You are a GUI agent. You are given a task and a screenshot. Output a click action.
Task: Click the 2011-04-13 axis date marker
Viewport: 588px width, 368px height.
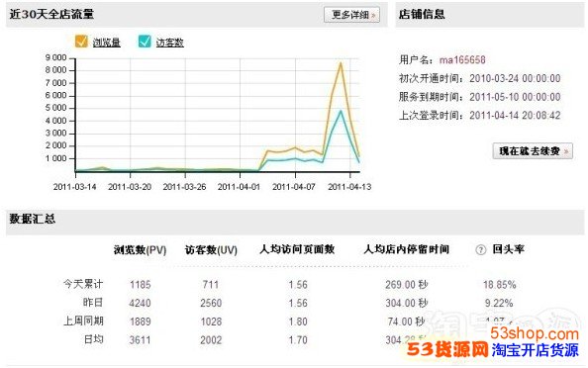point(349,187)
